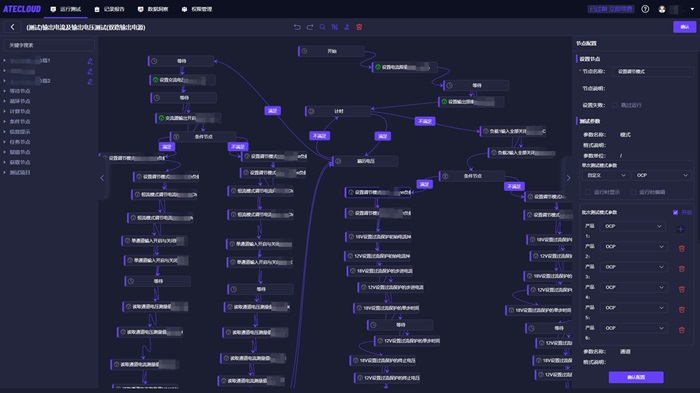Click the 确认配置 button
Viewport: 700px width, 393px height.
point(636,377)
